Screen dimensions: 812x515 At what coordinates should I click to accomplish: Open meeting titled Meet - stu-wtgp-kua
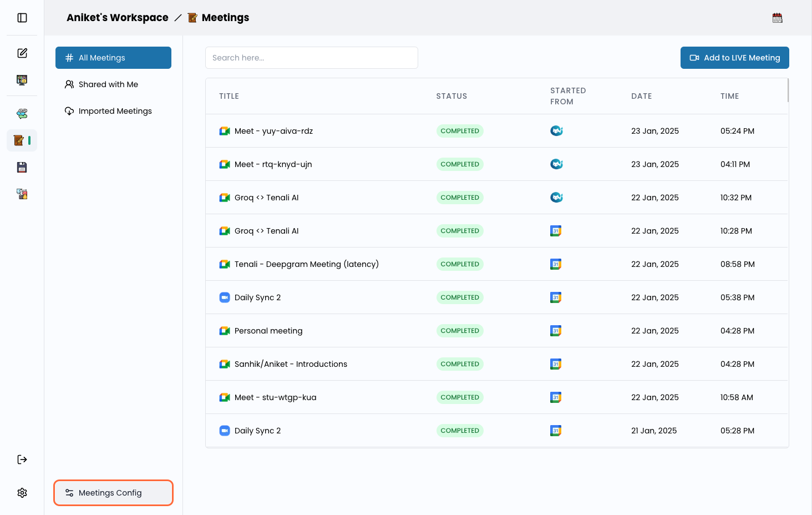tap(276, 397)
